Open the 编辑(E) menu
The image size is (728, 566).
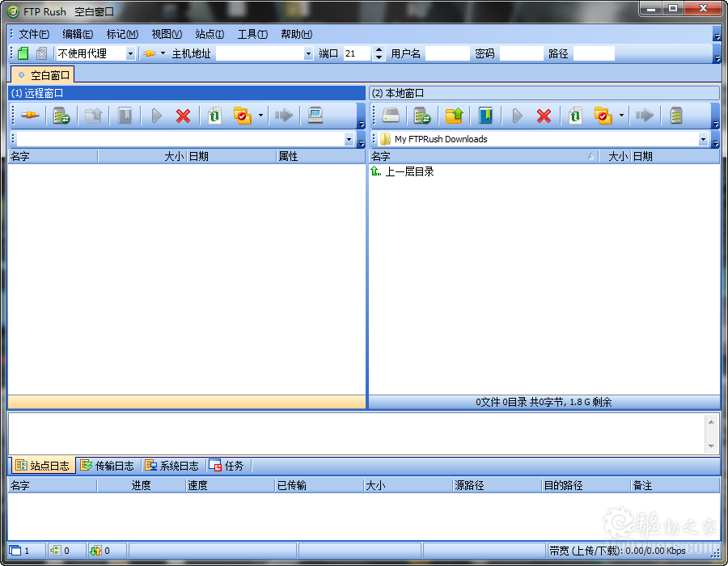click(78, 34)
